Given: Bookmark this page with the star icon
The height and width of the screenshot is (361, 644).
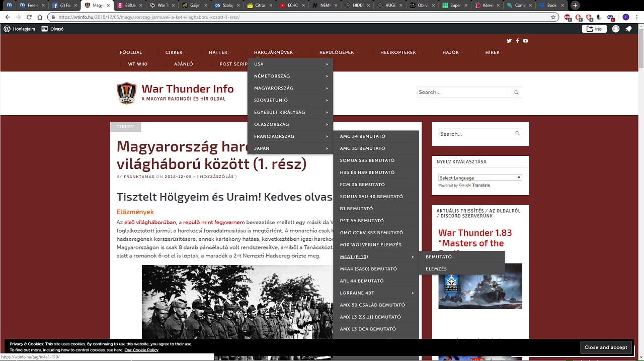Looking at the screenshot, I should (x=553, y=17).
